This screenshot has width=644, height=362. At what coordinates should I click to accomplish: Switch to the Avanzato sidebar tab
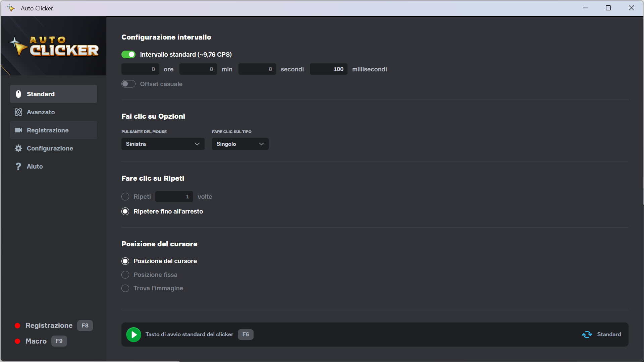pyautogui.click(x=41, y=112)
